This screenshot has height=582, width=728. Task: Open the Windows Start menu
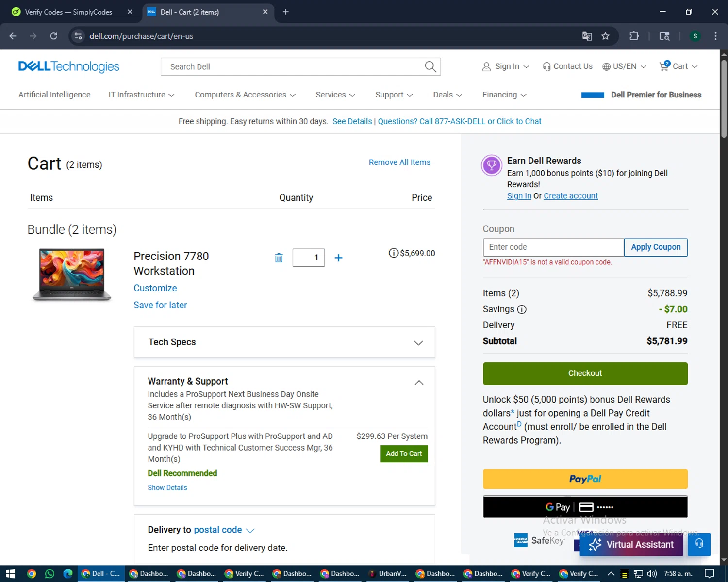(10, 574)
